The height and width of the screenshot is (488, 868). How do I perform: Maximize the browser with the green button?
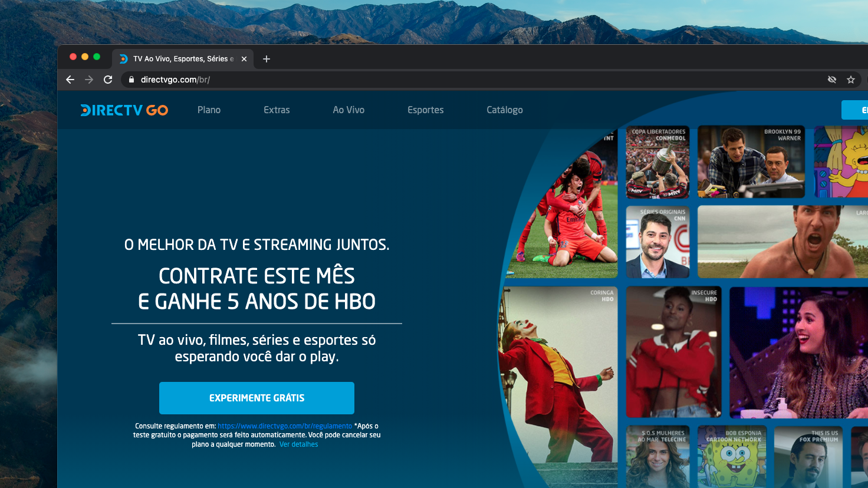pos(97,57)
